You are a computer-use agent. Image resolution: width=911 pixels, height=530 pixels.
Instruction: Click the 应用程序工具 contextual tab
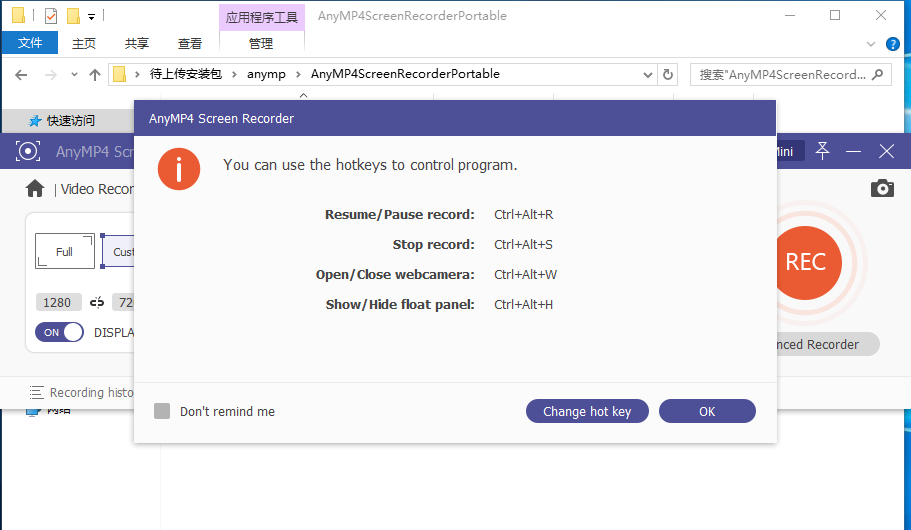point(261,17)
